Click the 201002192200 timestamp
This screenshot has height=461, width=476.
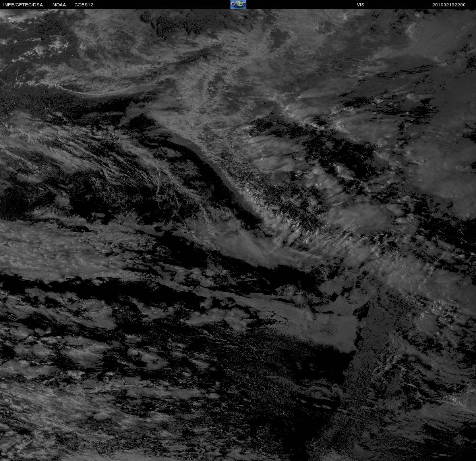449,5
